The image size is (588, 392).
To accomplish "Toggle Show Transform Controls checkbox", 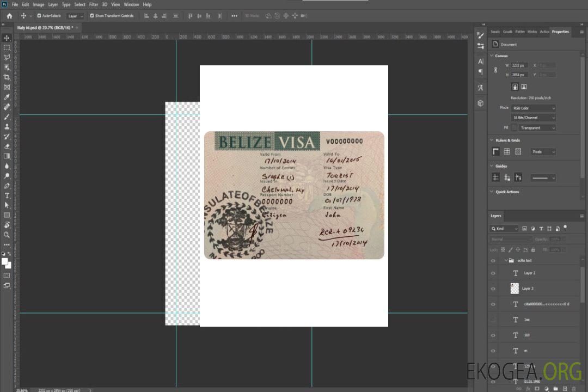I will click(92, 16).
